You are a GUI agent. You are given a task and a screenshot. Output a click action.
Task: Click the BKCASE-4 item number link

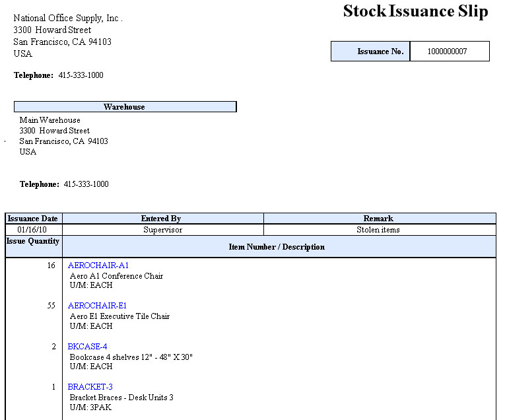87,346
